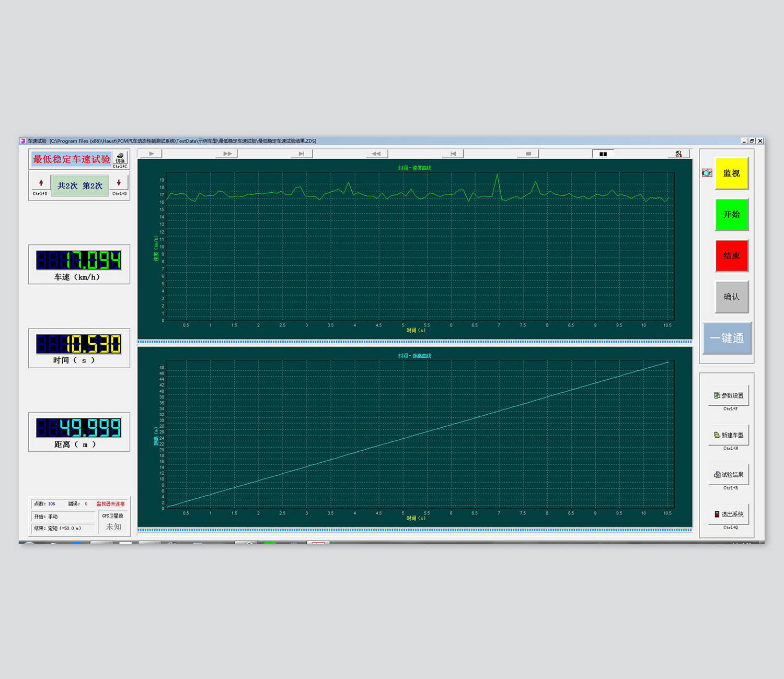Go to next test run with down arrow
Image resolution: width=784 pixels, height=679 pixels.
coord(119,183)
